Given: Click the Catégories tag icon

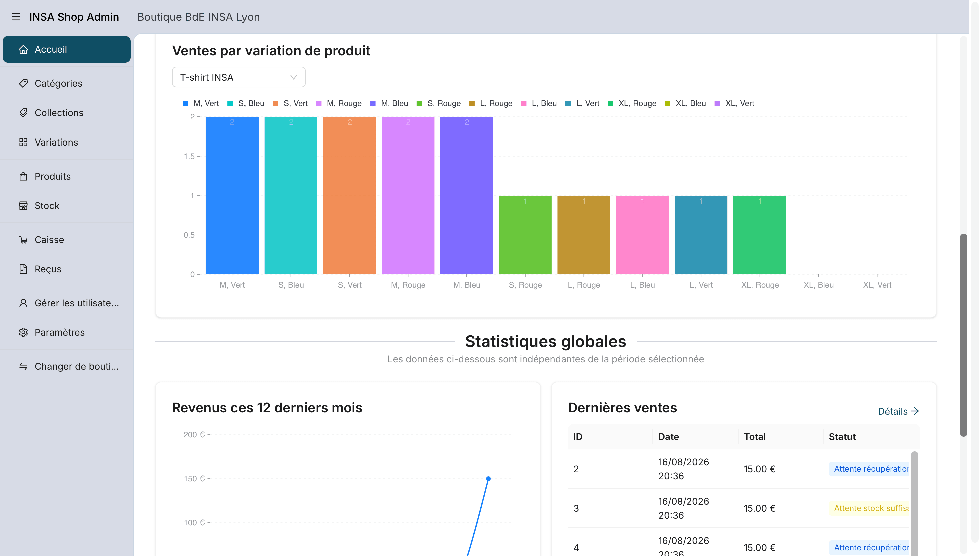Looking at the screenshot, I should [x=23, y=83].
